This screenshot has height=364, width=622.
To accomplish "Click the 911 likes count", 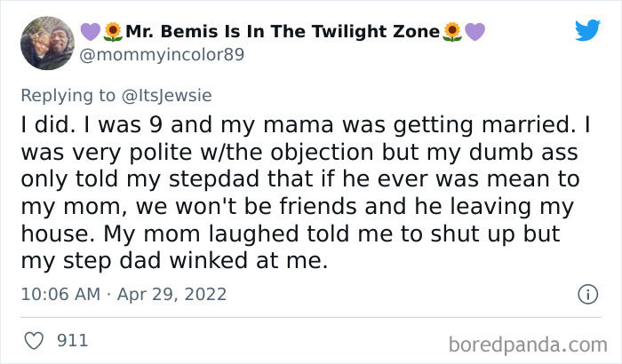I will point(73,339).
